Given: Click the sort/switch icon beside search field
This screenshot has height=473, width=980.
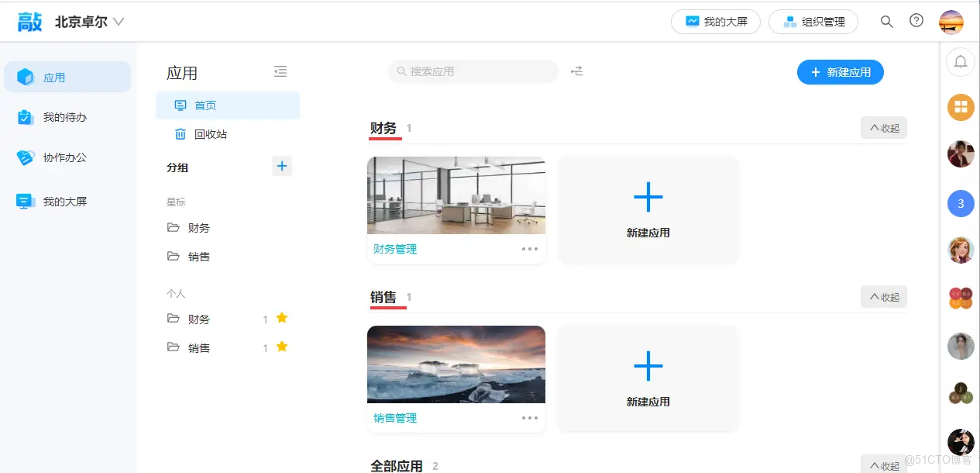Looking at the screenshot, I should (x=577, y=71).
